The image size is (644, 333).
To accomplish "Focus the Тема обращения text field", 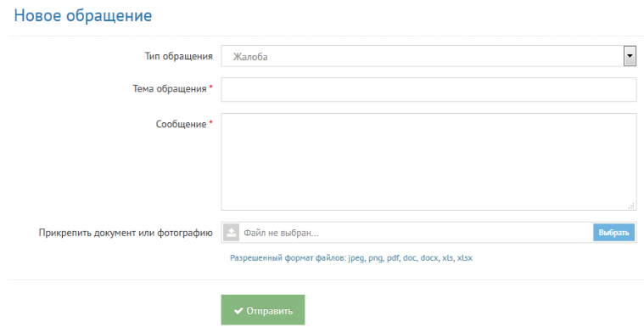I will [x=428, y=90].
